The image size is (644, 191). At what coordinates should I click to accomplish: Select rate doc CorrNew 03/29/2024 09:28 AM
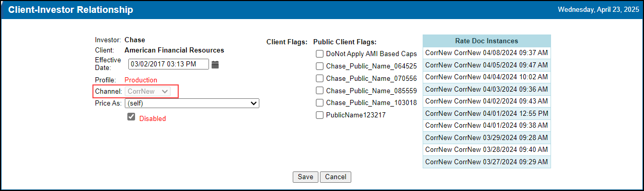[x=486, y=137]
